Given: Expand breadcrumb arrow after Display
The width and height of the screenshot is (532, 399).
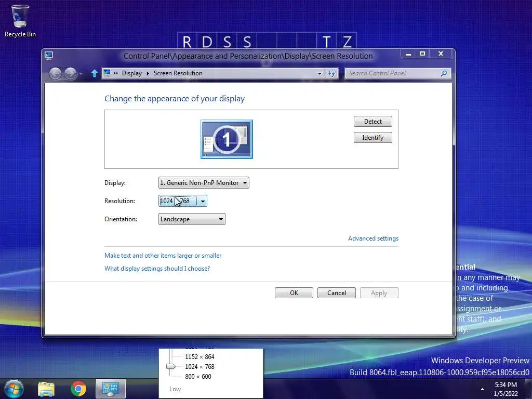Looking at the screenshot, I should pos(148,73).
